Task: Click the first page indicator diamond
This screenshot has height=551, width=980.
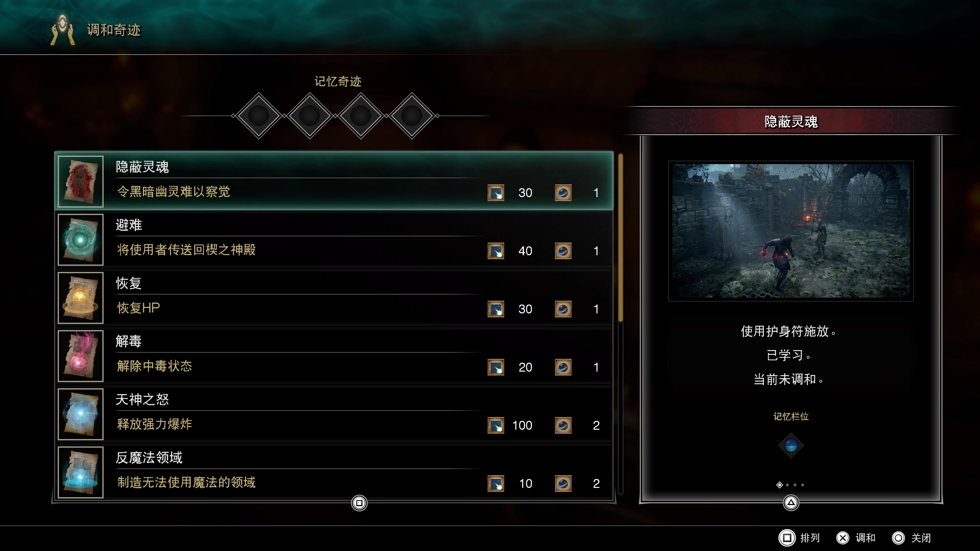Action: point(779,485)
